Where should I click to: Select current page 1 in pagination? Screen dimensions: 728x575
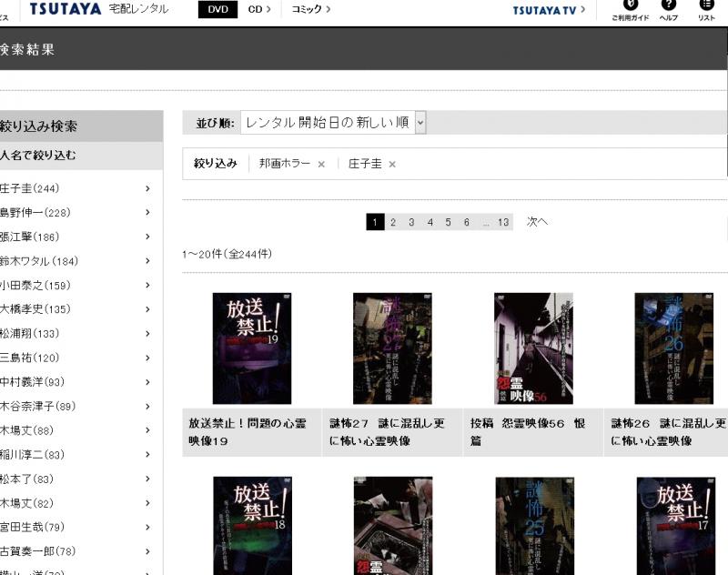pos(375,222)
